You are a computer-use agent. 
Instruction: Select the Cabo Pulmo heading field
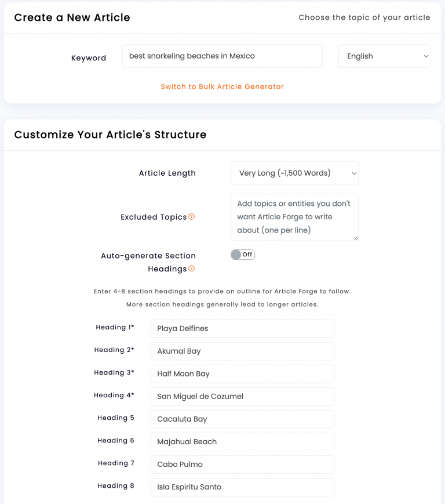point(242,464)
